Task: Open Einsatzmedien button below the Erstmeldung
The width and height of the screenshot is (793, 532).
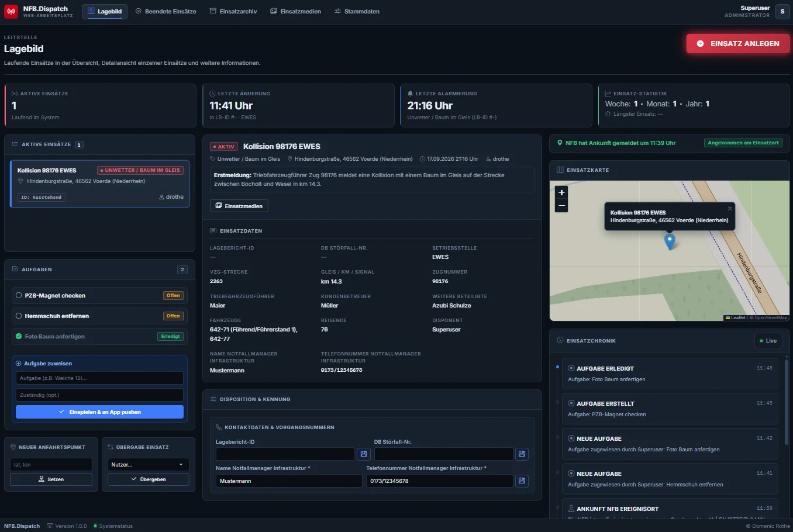Action: (239, 206)
